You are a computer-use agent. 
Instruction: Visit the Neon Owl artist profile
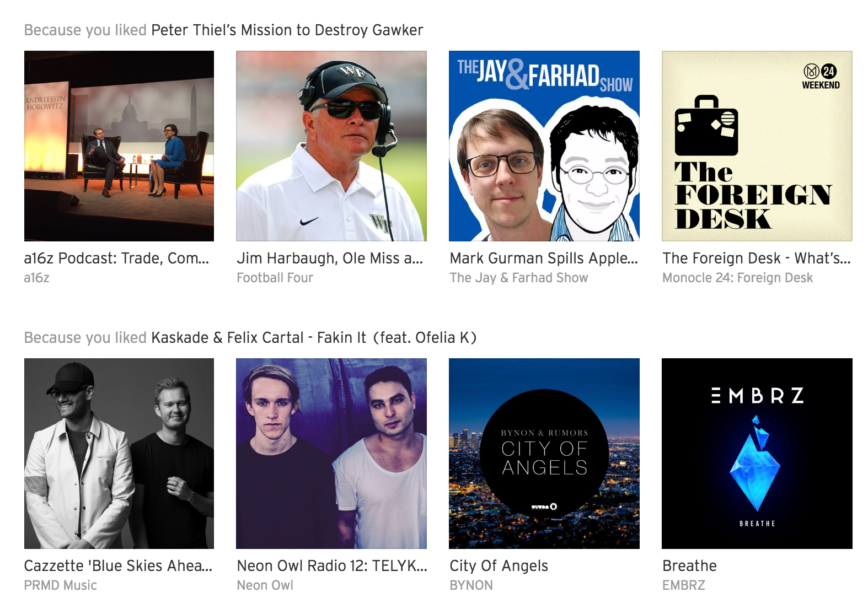tap(265, 585)
